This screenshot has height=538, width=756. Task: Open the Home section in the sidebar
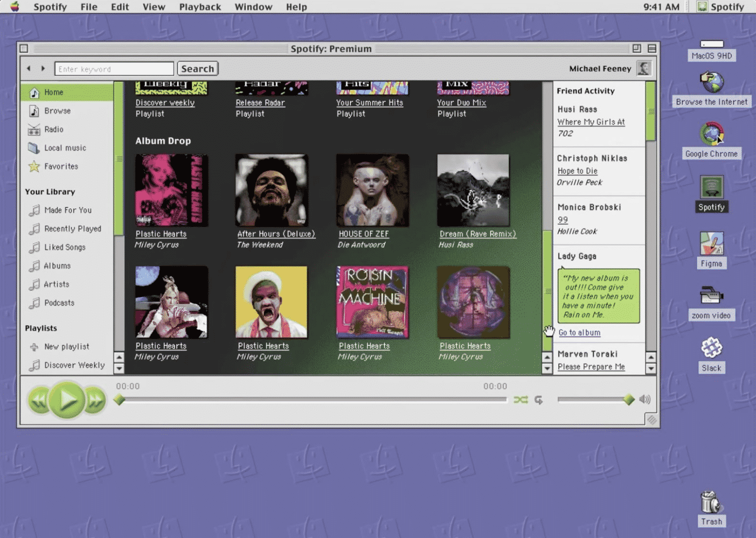(52, 92)
